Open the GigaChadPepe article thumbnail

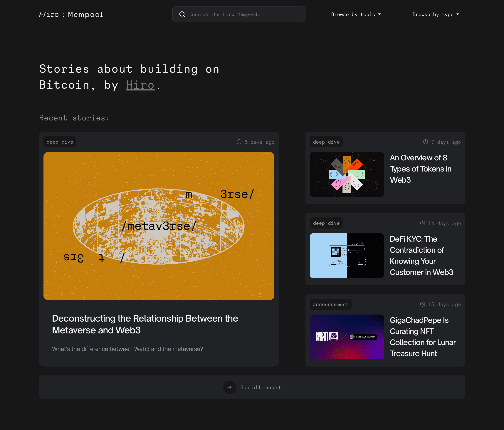347,337
